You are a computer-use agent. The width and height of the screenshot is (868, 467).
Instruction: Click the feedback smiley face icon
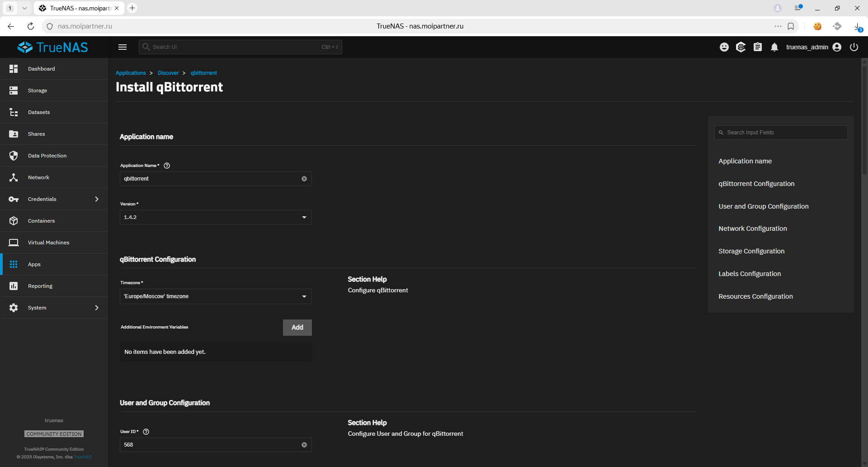[724, 47]
